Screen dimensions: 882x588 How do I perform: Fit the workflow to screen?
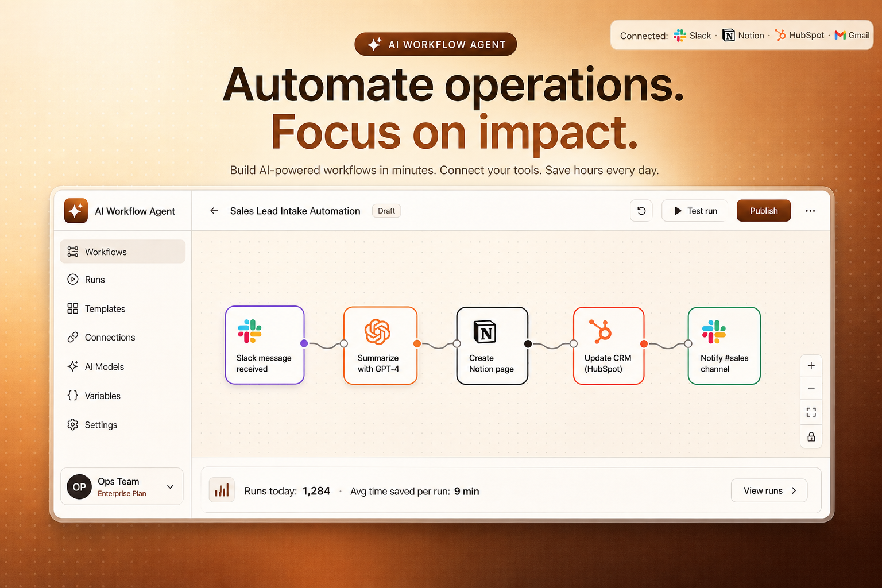coord(811,412)
